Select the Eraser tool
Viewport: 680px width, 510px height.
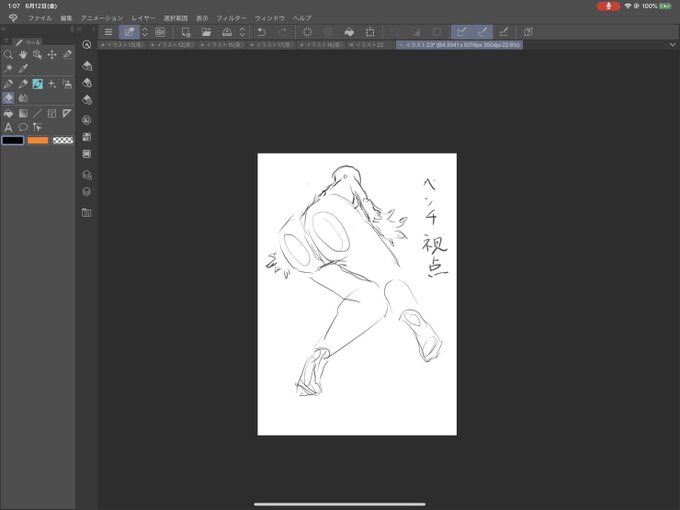[8, 98]
